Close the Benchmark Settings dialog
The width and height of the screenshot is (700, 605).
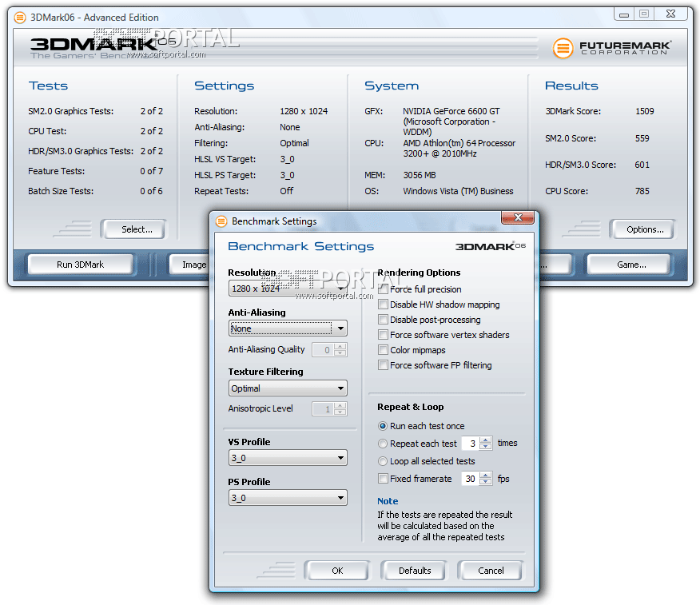click(x=518, y=217)
